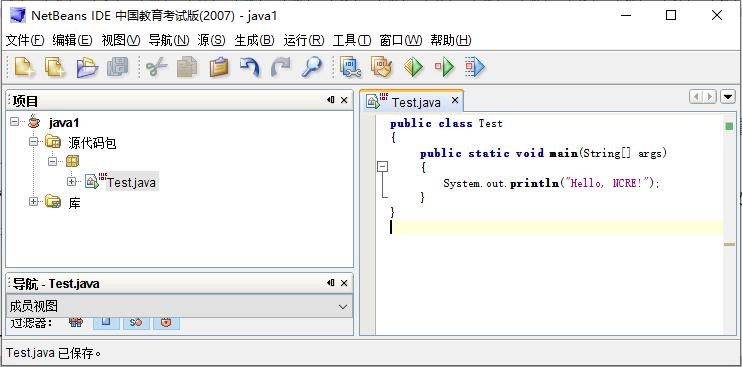The height and width of the screenshot is (367, 742).
Task: Minimize the 导航 panel
Action: coord(330,283)
